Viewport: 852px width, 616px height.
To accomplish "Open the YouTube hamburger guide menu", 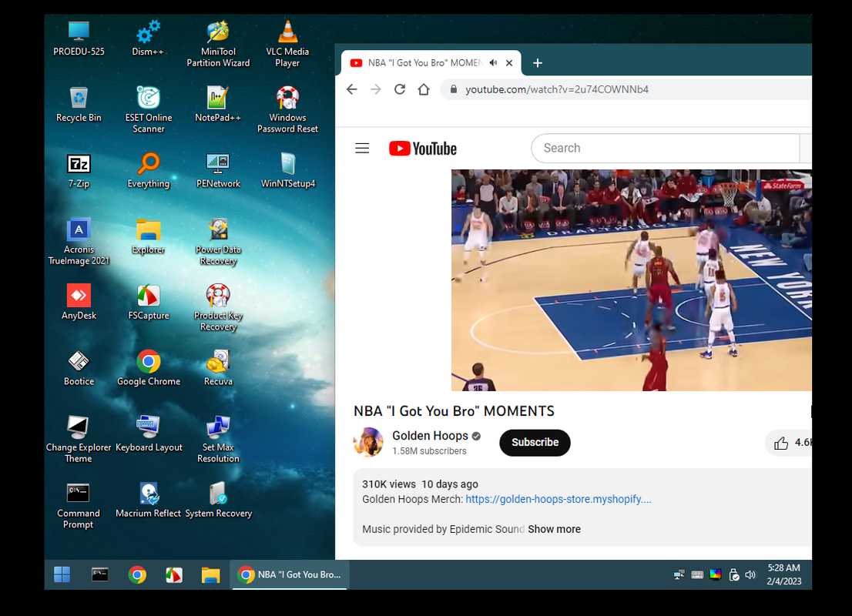I will [362, 149].
